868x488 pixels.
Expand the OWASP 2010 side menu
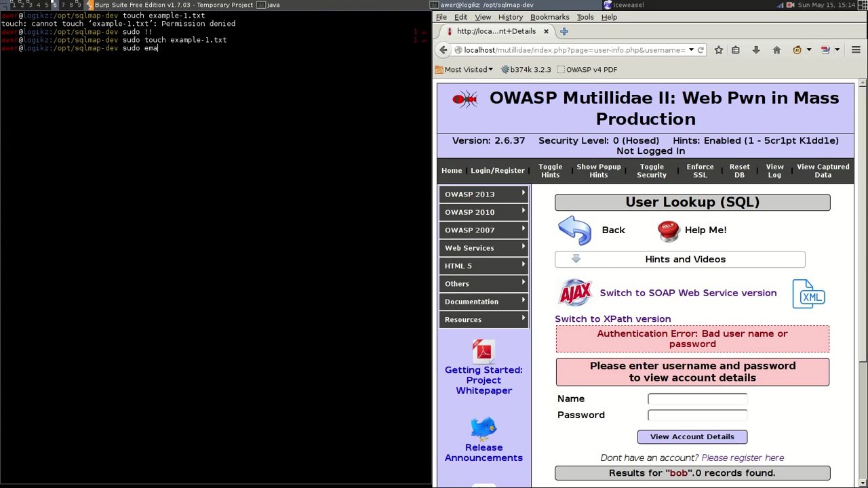coord(484,212)
